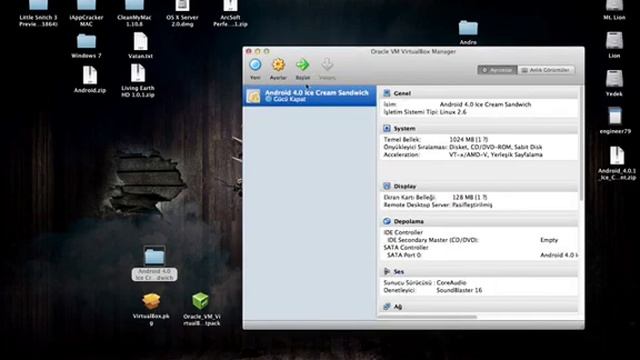This screenshot has height=360, width=640.
Task: Switch to the Ayrıntılar details view button
Action: pos(497,70)
